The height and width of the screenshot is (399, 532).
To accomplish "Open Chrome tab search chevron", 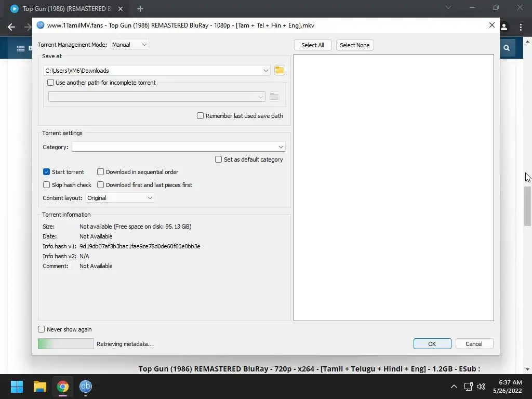I will [448, 7].
